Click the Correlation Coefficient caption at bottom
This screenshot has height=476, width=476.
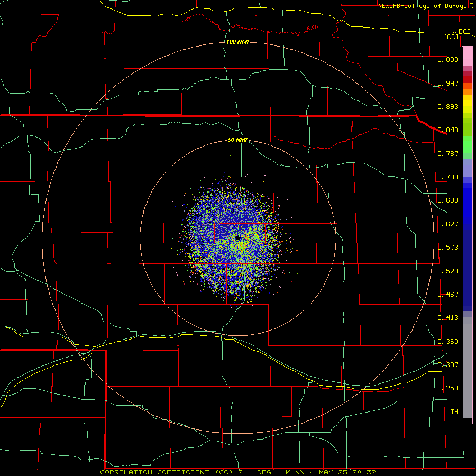point(238,472)
